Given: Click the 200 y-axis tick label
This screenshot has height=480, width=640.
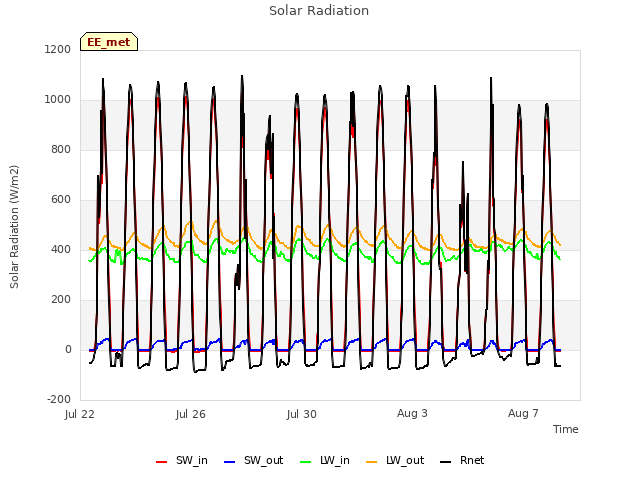Looking at the screenshot, I should pyautogui.click(x=61, y=299).
